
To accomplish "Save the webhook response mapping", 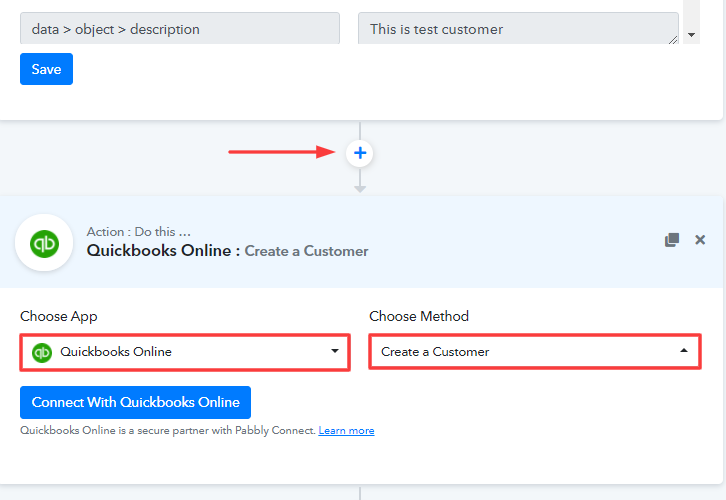I will (46, 69).
